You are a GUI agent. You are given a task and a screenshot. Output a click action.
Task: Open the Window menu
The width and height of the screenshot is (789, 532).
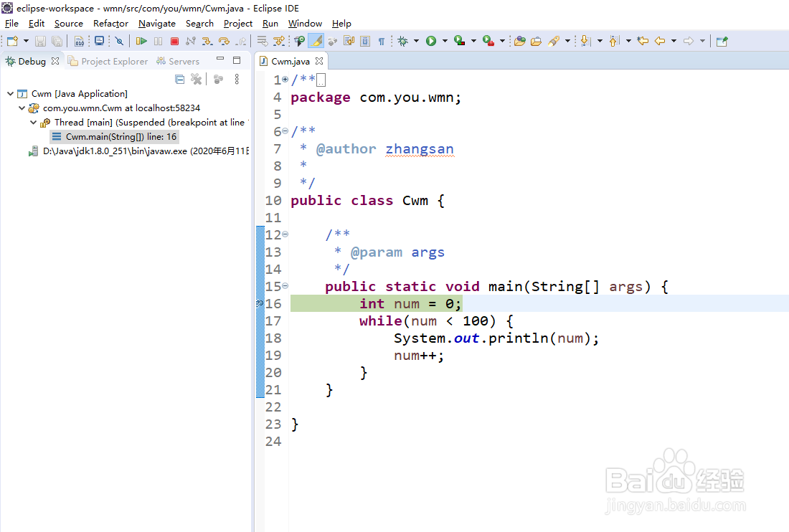(304, 24)
